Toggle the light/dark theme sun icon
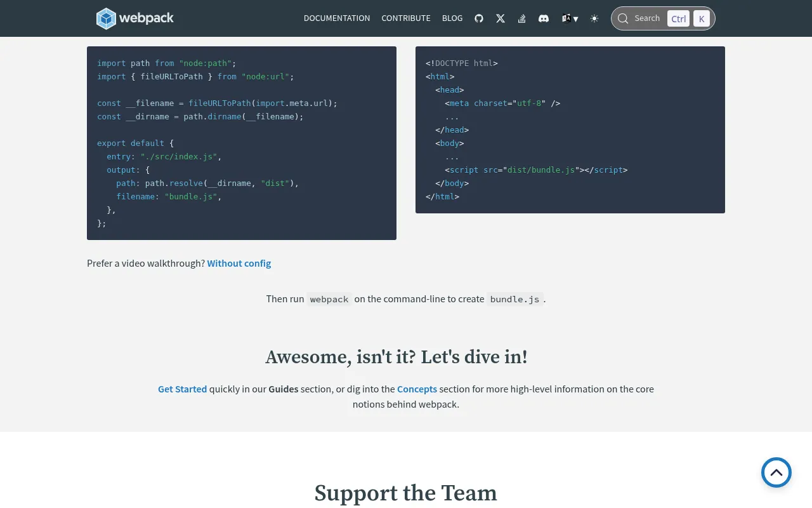Screen dimensions: 812x508 594,18
